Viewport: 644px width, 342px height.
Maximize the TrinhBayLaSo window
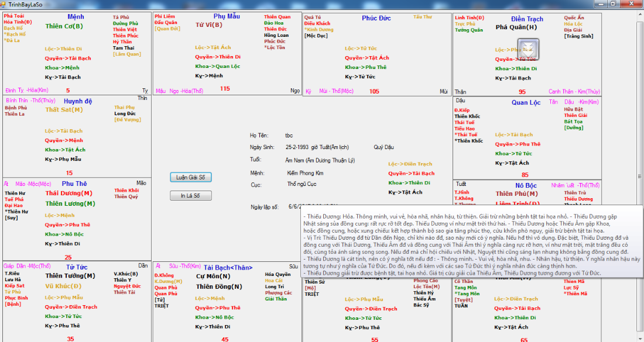(614, 4)
